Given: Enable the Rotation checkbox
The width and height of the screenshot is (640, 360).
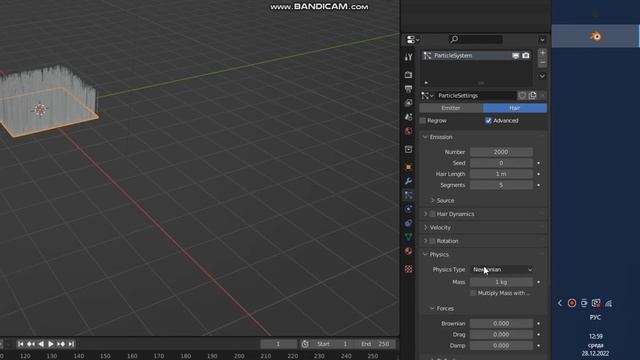Looking at the screenshot, I should tap(433, 241).
